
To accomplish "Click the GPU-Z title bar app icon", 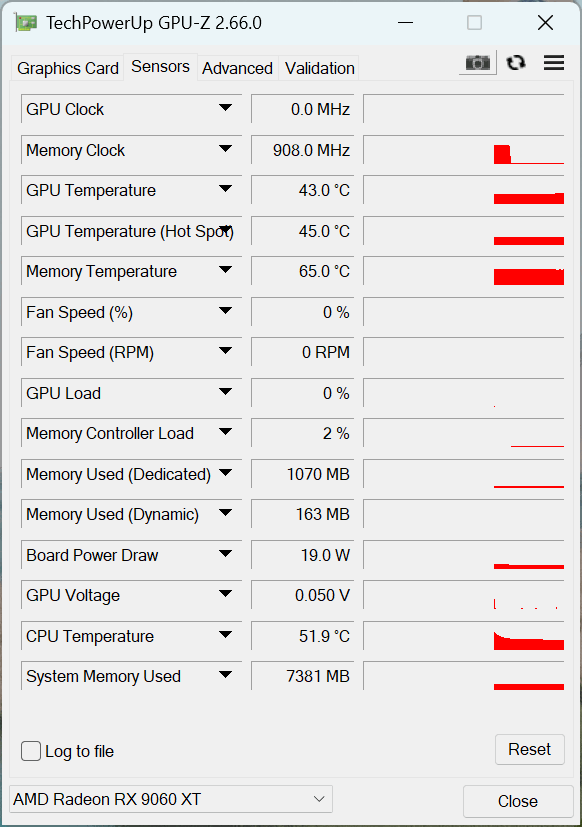I will click(25, 23).
